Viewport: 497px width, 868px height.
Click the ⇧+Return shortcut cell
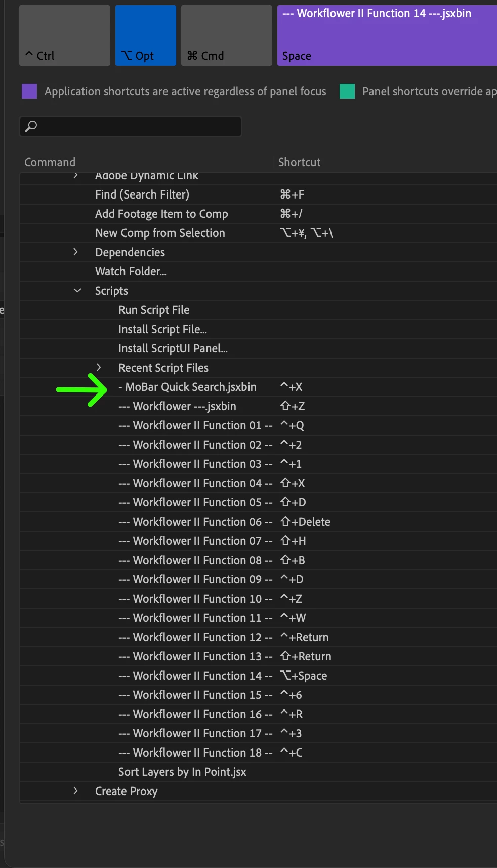click(x=306, y=656)
